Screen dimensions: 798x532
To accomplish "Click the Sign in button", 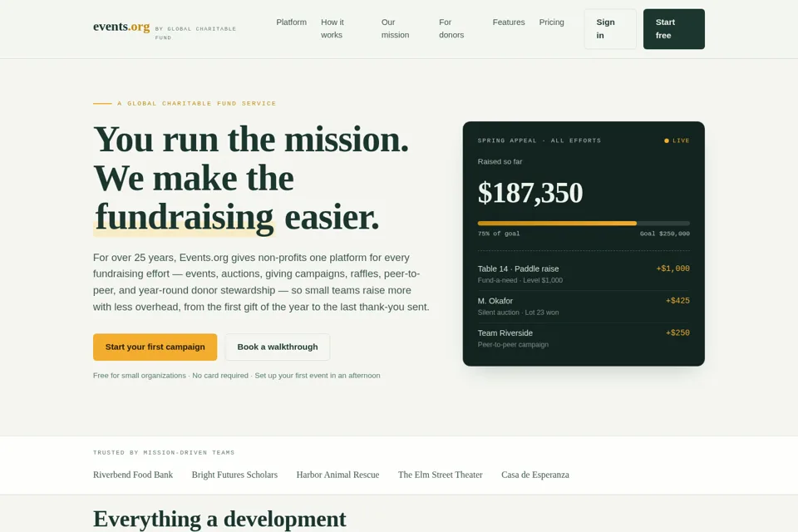I will (x=610, y=29).
